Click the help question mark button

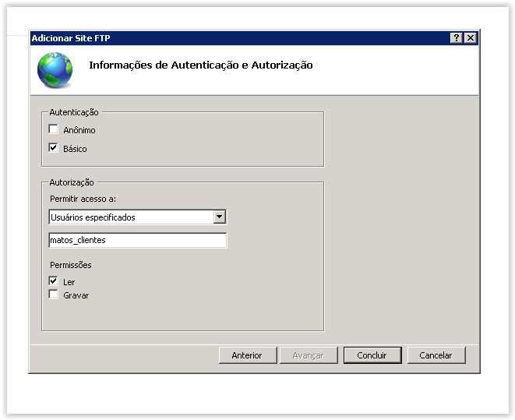tap(457, 38)
